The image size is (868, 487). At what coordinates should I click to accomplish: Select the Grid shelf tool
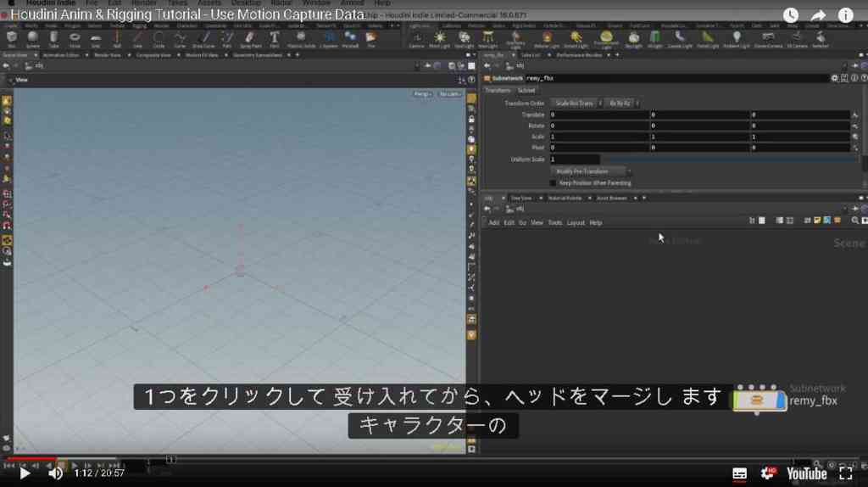[96, 39]
